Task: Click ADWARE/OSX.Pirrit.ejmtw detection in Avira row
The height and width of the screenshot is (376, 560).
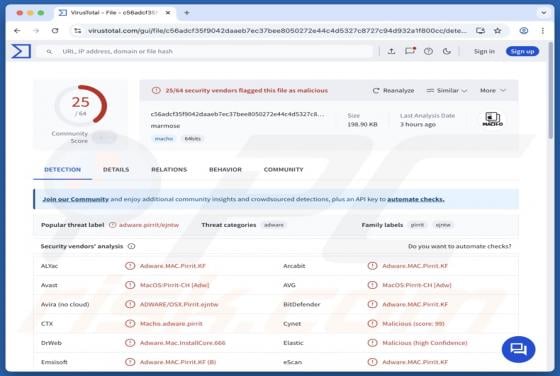Action: [179, 304]
